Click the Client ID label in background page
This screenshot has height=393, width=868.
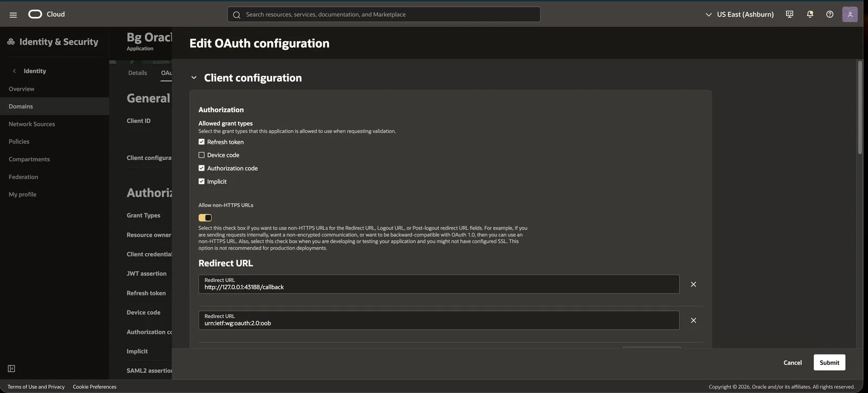138,121
